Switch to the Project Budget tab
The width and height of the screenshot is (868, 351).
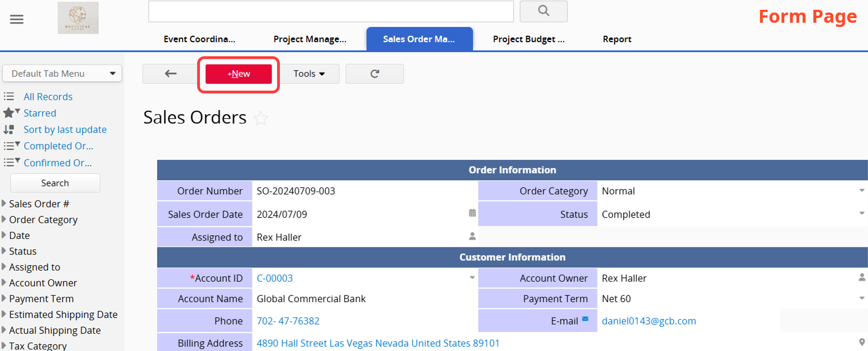pos(528,39)
